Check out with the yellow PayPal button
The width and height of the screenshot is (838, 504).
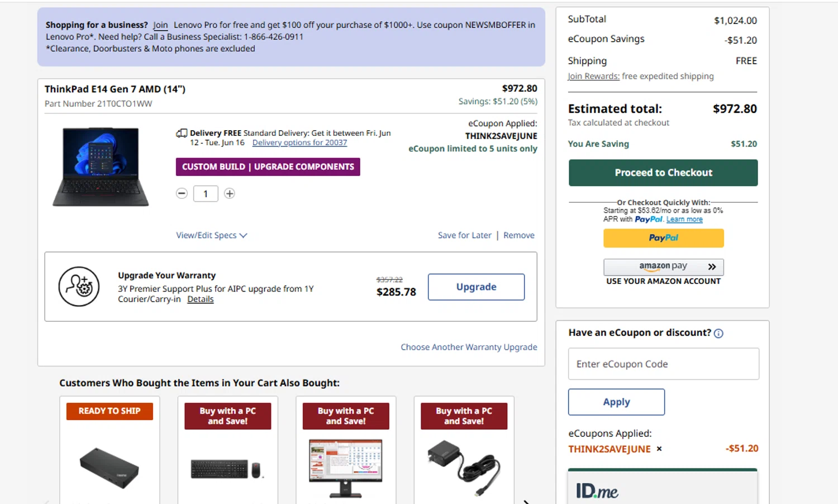[x=663, y=238]
